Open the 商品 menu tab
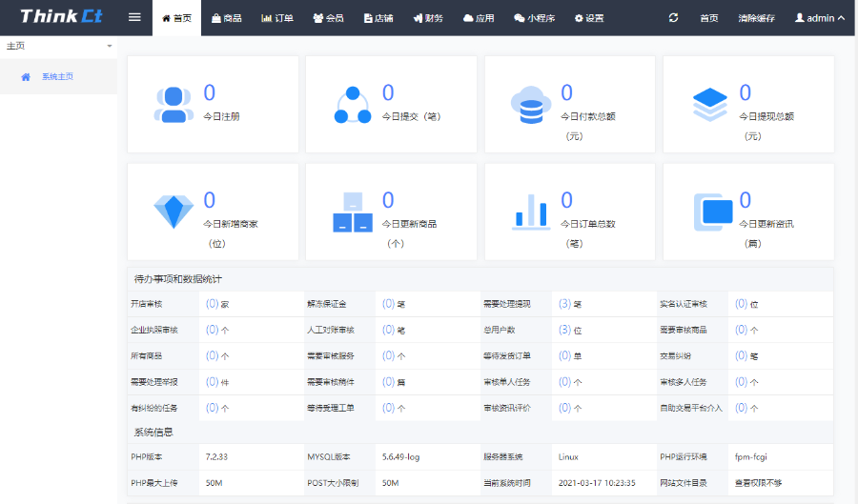858x504 pixels. click(x=227, y=18)
